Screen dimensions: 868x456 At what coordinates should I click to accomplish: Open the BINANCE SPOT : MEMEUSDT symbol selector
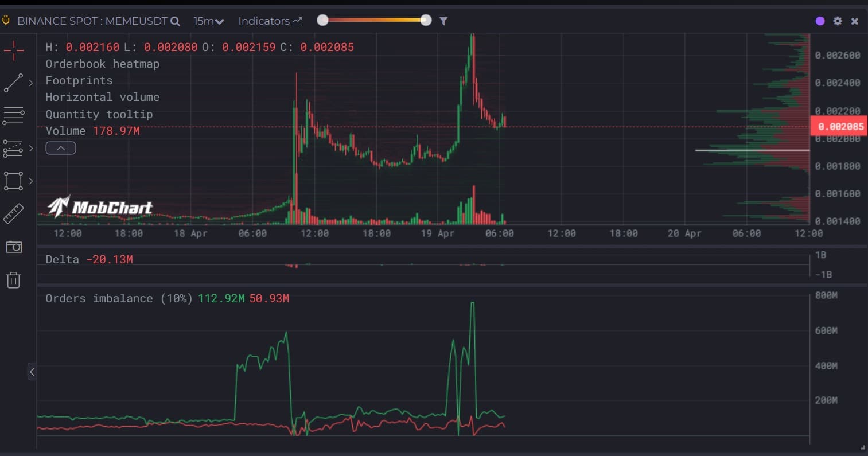pos(92,21)
